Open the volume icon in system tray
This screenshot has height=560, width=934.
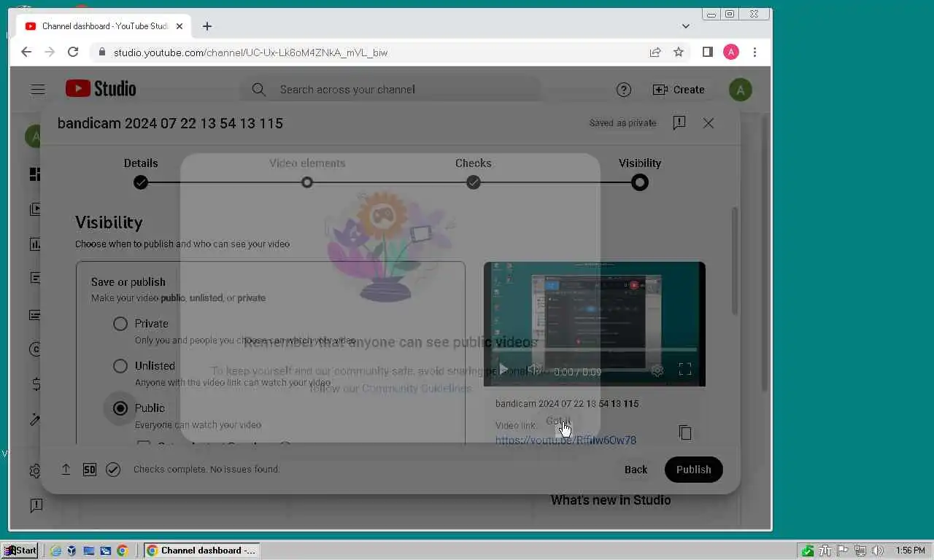point(877,551)
